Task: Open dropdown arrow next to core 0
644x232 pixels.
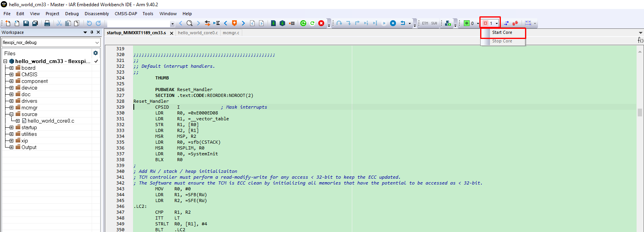Action: tap(478, 23)
